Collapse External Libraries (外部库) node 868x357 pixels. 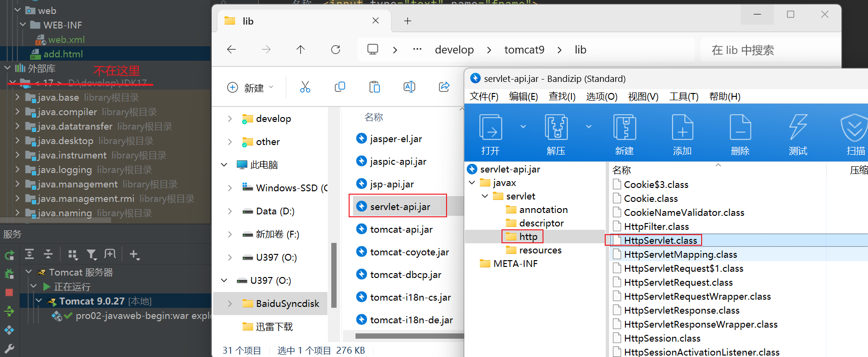pos(7,68)
